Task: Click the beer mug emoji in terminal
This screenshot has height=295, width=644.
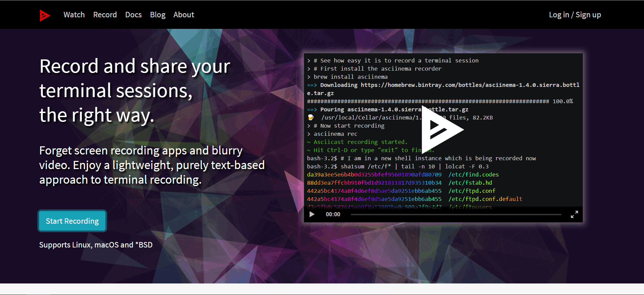Action: (x=310, y=117)
